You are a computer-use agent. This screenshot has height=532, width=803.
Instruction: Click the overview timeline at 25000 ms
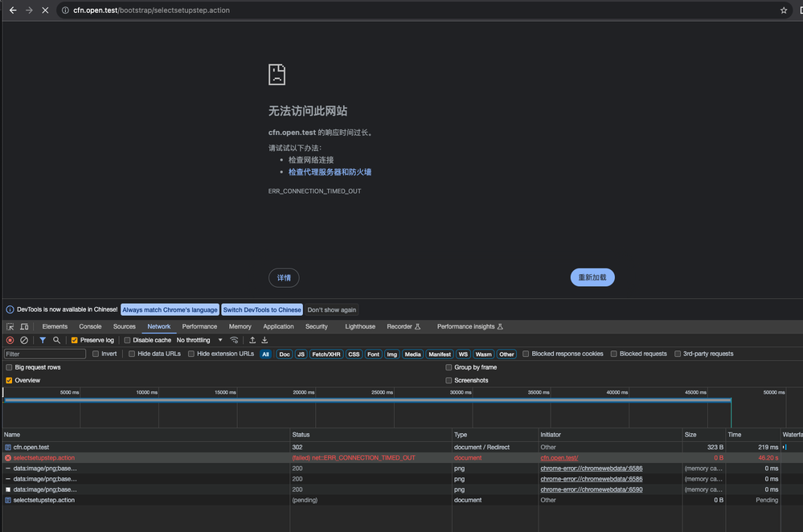click(x=382, y=392)
